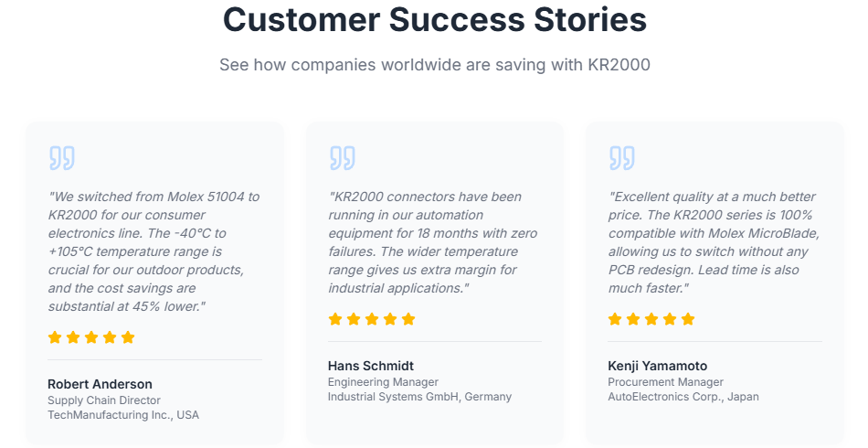Viewport: 868px width, 448px height.
Task: Click the Customer Success Stories heading
Action: [434, 20]
